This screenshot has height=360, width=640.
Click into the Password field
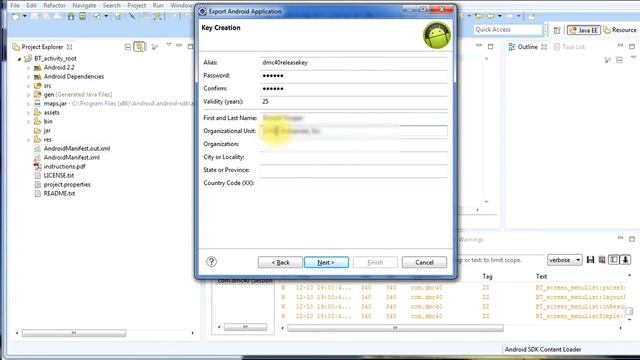353,76
